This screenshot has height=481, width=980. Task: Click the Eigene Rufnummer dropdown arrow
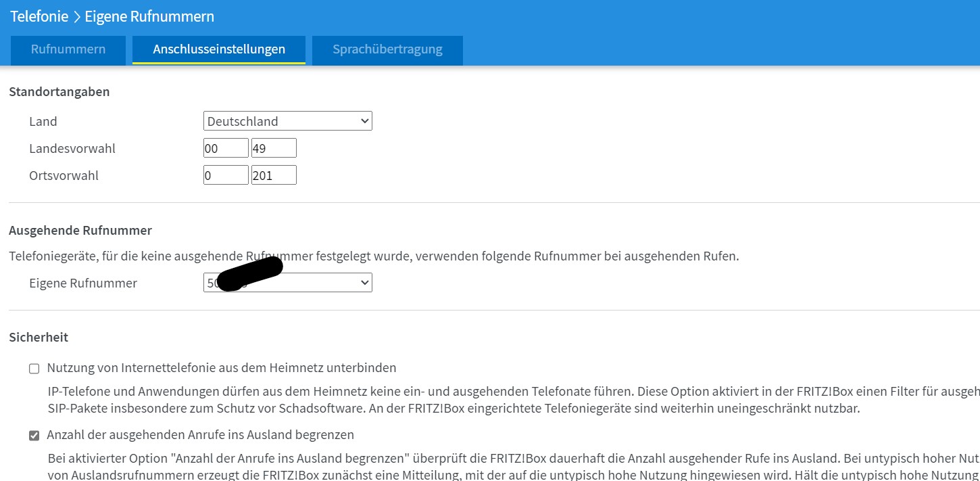click(365, 282)
